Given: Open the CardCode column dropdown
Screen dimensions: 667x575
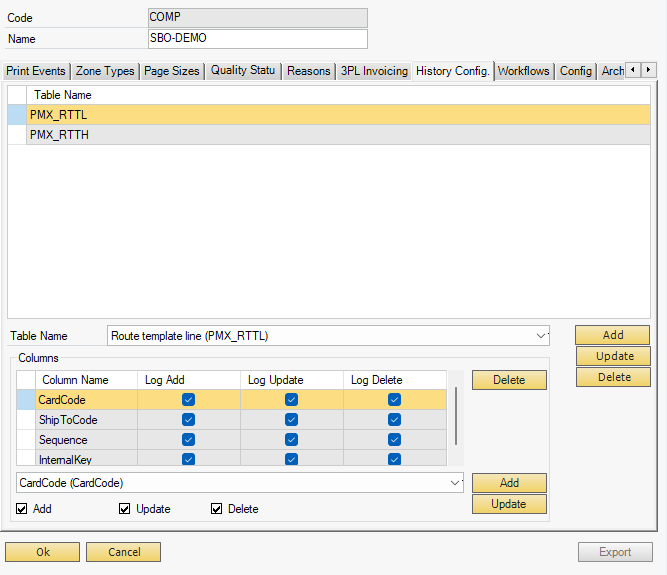Looking at the screenshot, I should (x=456, y=483).
